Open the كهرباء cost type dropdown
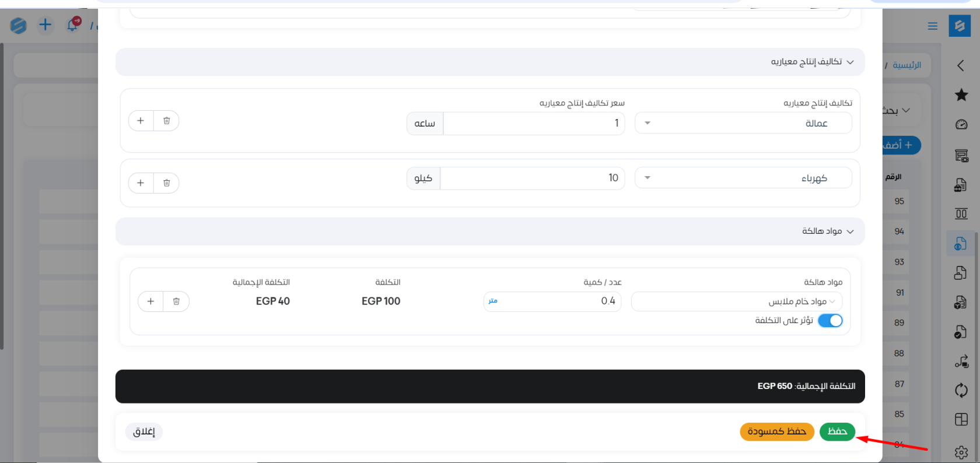Screen dimensions: 980x463 coord(743,178)
